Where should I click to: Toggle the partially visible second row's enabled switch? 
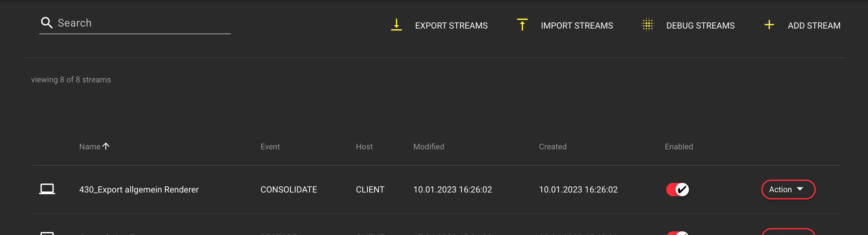[677, 233]
